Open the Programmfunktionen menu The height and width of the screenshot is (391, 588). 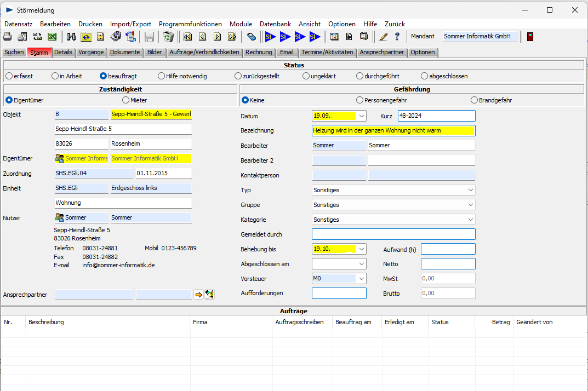(190, 24)
